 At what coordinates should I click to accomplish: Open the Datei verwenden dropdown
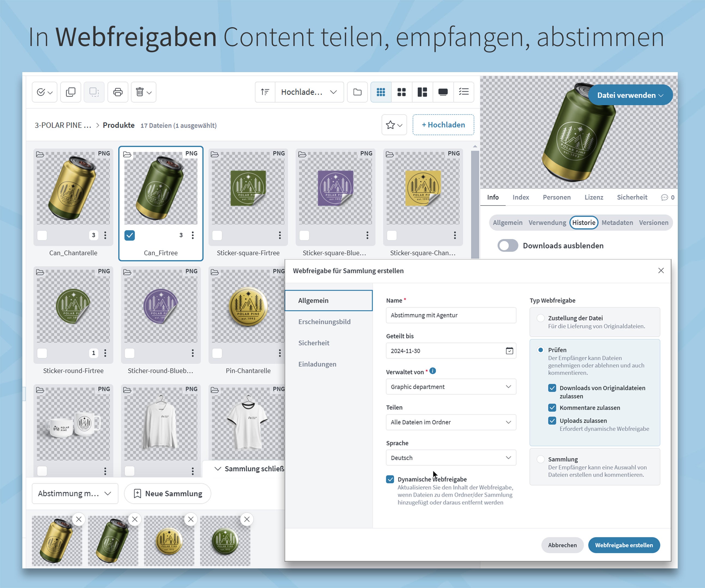(630, 95)
